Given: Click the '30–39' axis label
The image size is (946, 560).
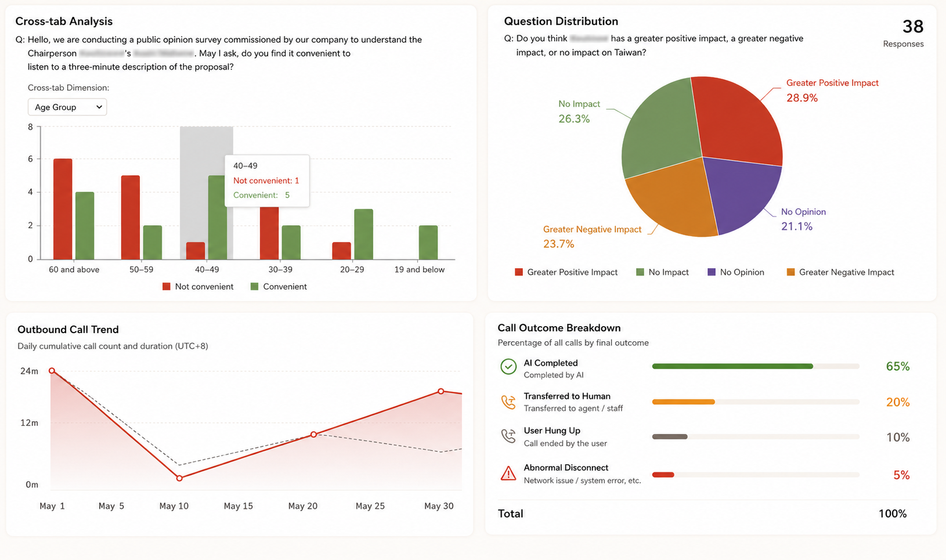Looking at the screenshot, I should [280, 270].
